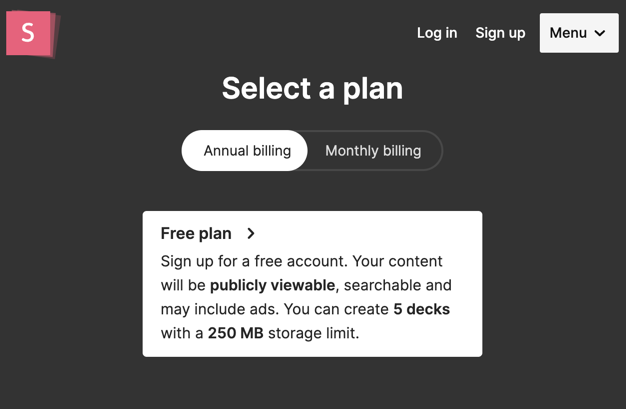The width and height of the screenshot is (626, 409).
Task: Open the Log in page
Action: coord(437,33)
